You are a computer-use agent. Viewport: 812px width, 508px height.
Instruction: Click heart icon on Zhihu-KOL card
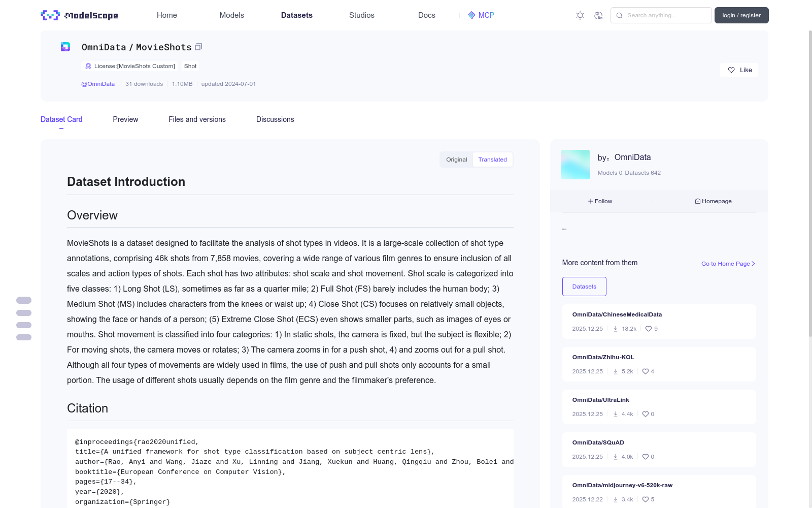(x=646, y=371)
